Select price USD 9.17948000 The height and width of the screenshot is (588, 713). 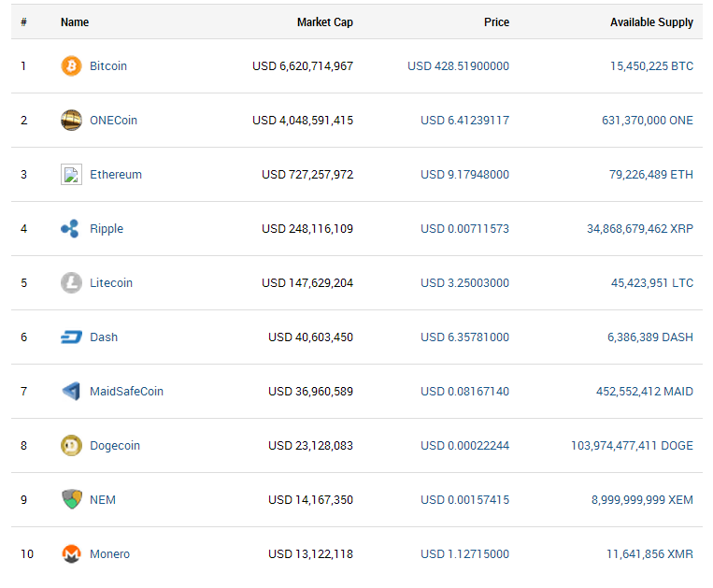tap(464, 174)
